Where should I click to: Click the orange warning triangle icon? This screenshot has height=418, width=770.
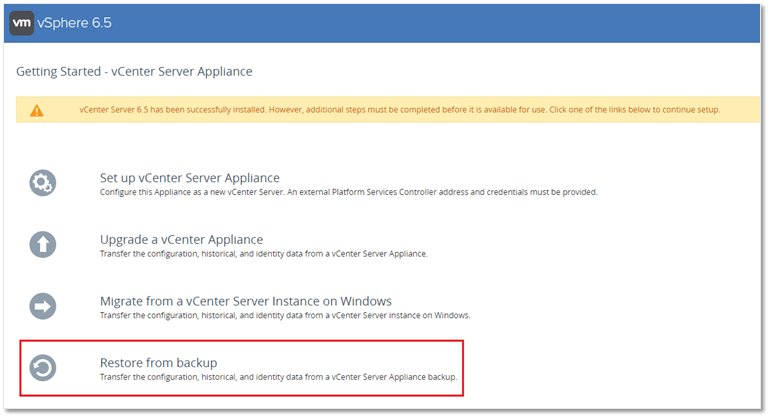[x=37, y=111]
